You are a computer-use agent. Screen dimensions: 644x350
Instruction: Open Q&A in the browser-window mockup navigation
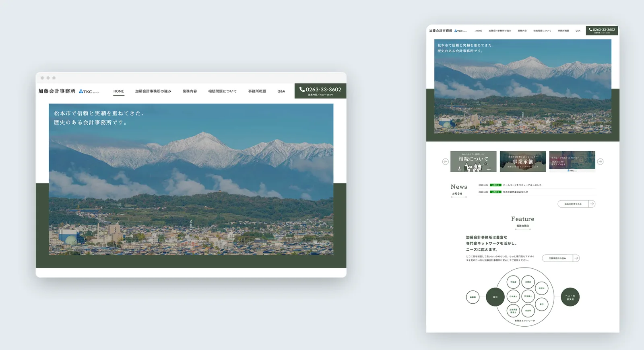click(x=281, y=91)
